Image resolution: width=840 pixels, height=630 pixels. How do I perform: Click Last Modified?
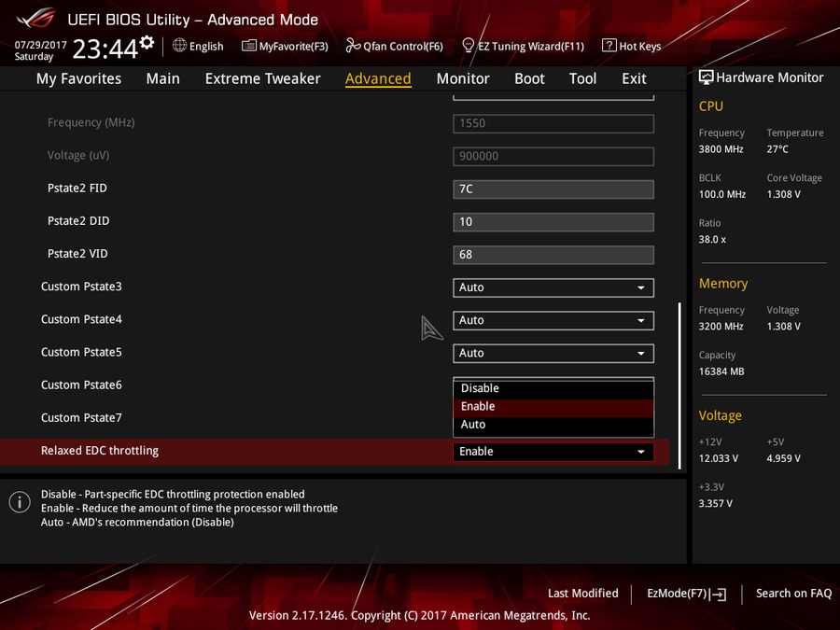click(582, 594)
